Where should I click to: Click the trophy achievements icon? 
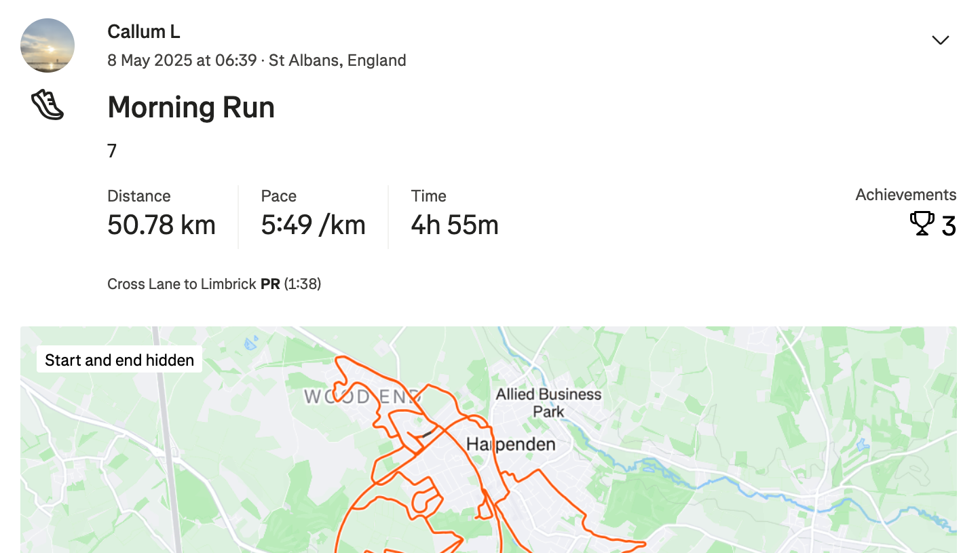(x=922, y=223)
